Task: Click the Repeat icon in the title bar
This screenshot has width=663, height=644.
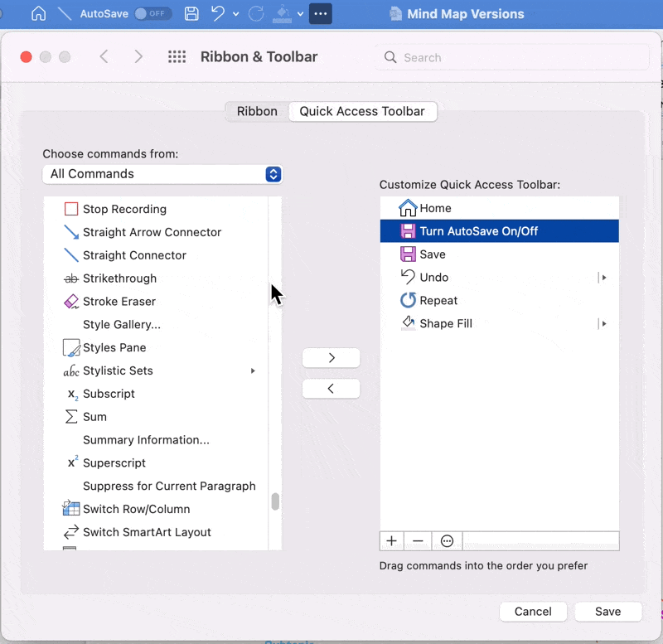Action: coord(256,13)
